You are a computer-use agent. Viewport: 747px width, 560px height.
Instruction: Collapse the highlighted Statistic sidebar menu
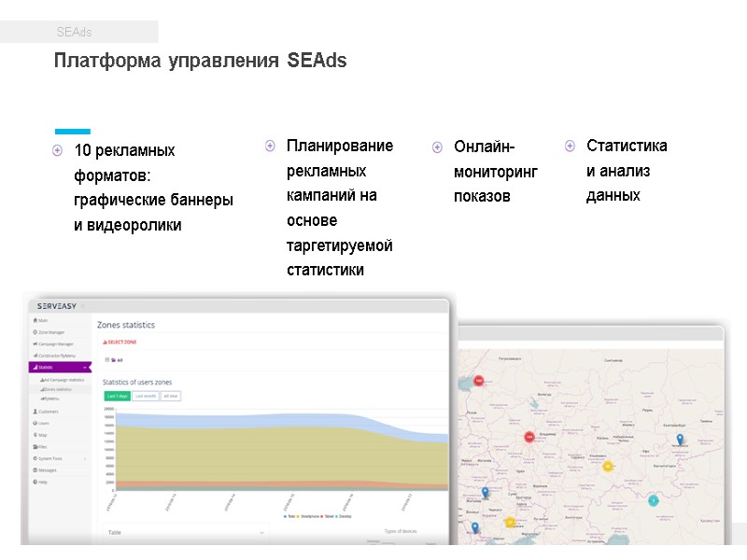[x=58, y=366]
